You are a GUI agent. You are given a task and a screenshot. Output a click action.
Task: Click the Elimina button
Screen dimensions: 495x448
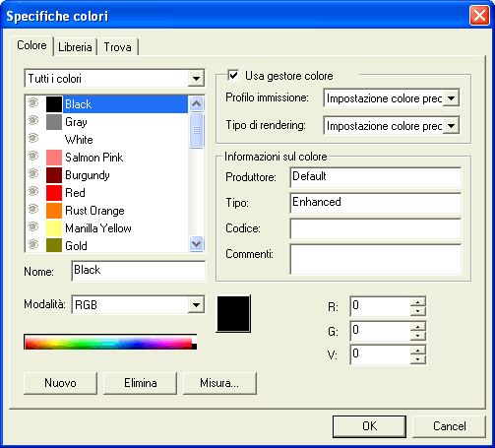click(141, 383)
